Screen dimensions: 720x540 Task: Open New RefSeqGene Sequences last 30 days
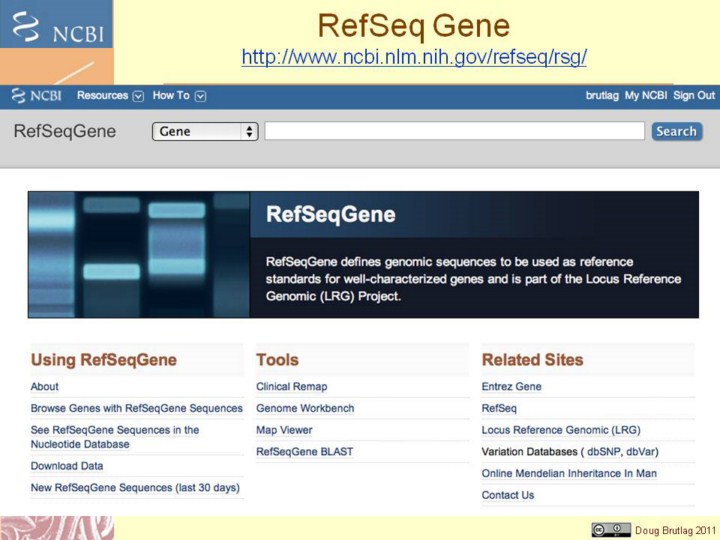coord(135,488)
